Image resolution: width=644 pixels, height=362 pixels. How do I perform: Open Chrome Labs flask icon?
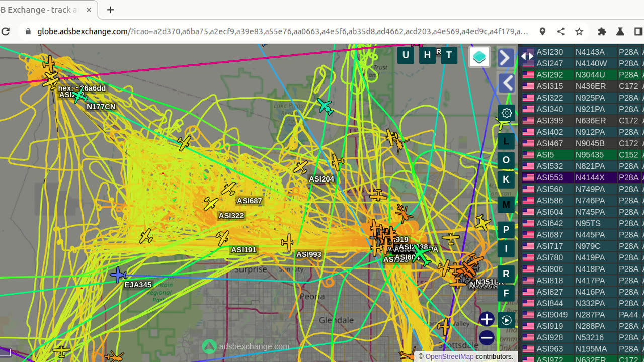pos(620,31)
